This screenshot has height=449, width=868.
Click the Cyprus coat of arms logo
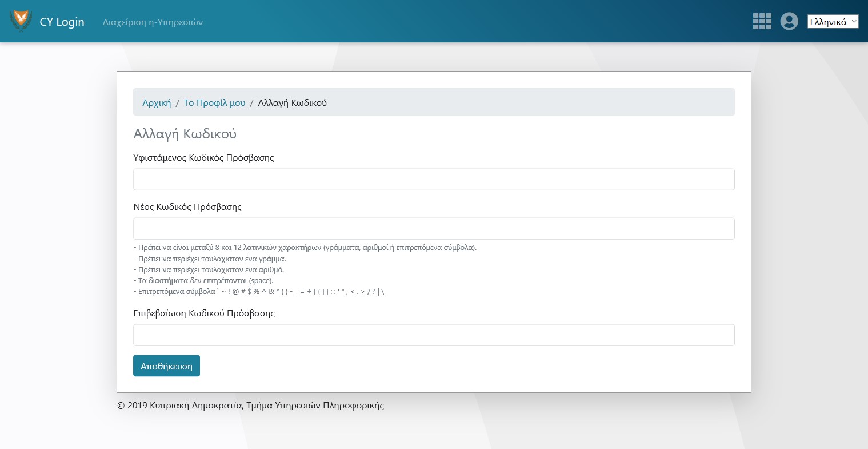tap(21, 21)
